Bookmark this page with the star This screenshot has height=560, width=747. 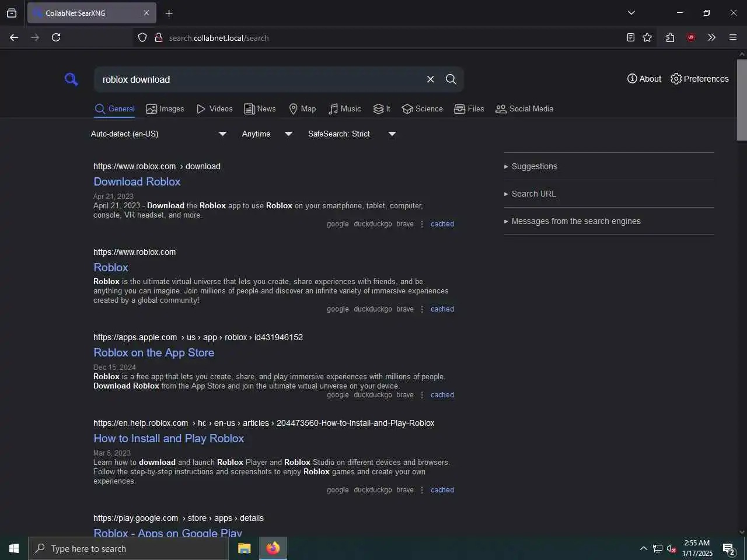(647, 37)
